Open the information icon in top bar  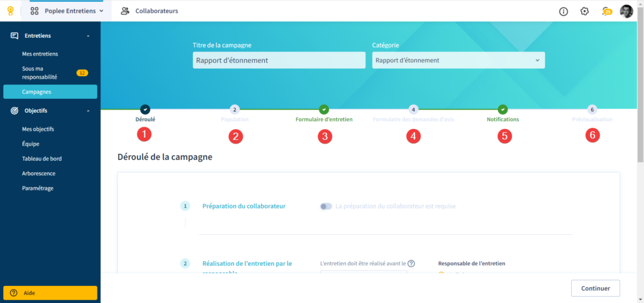(x=563, y=11)
